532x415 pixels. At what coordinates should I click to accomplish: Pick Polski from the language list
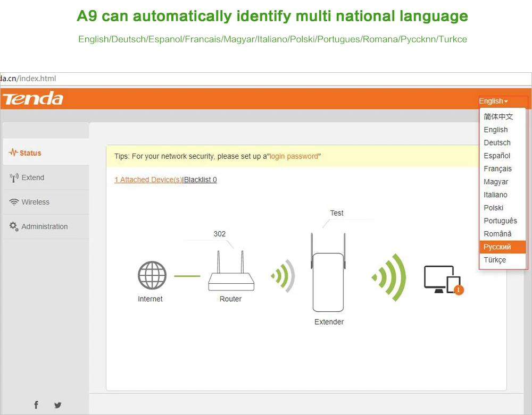503,208
